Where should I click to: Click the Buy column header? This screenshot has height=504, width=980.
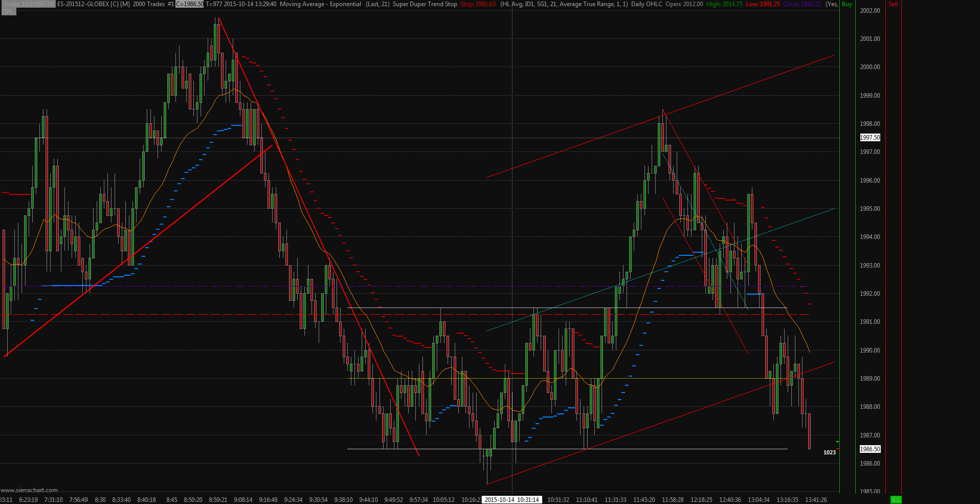point(847,4)
